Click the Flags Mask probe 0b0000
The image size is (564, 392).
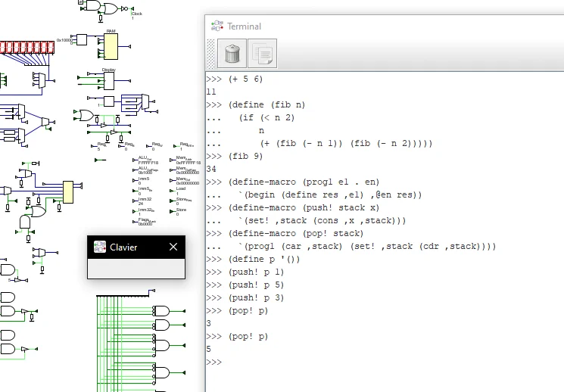click(x=145, y=224)
